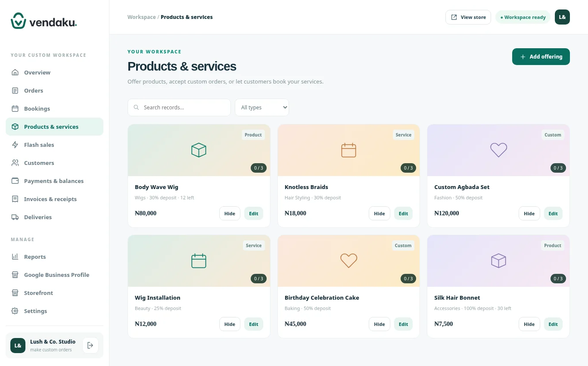Hide the Birthday Celebration Cake offering
The image size is (588, 366).
point(380,324)
